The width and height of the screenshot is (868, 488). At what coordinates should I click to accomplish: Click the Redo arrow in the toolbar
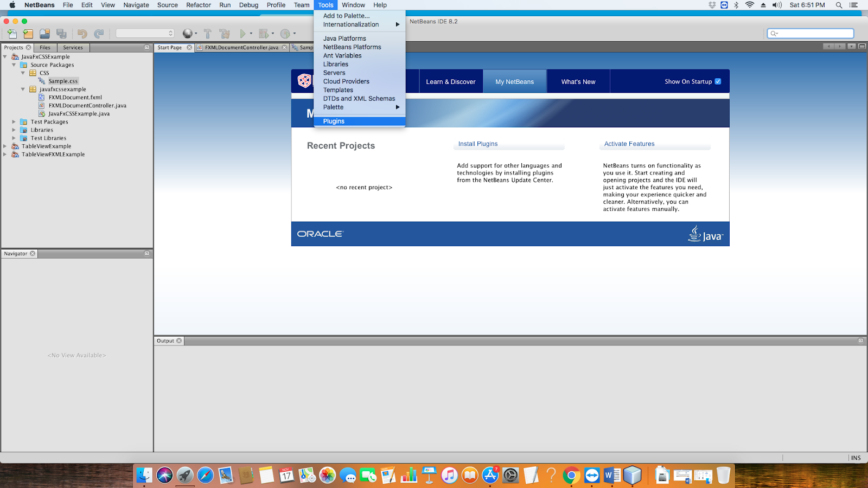click(x=99, y=34)
